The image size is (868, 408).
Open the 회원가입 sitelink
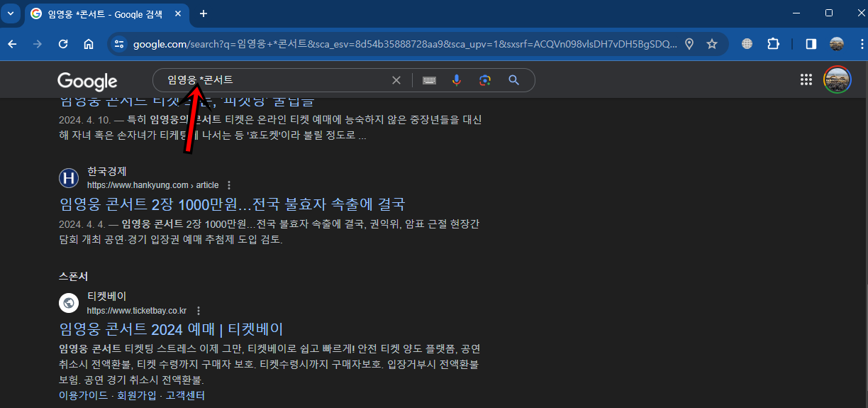137,395
